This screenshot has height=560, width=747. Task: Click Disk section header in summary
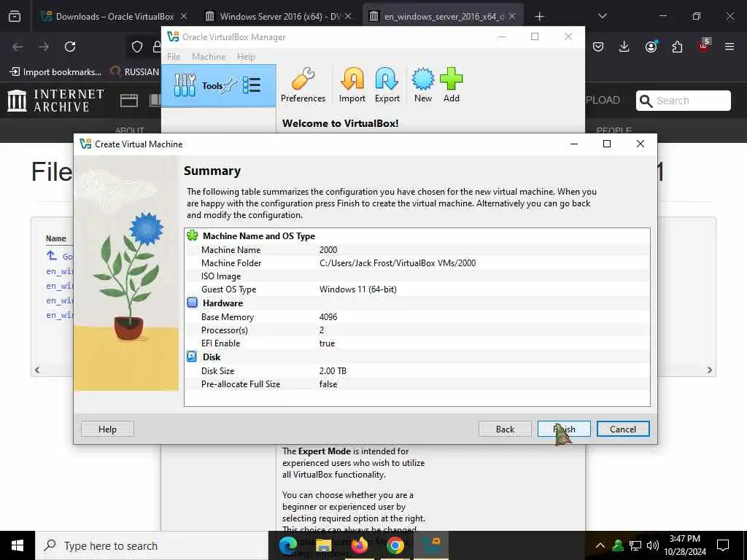tap(212, 357)
